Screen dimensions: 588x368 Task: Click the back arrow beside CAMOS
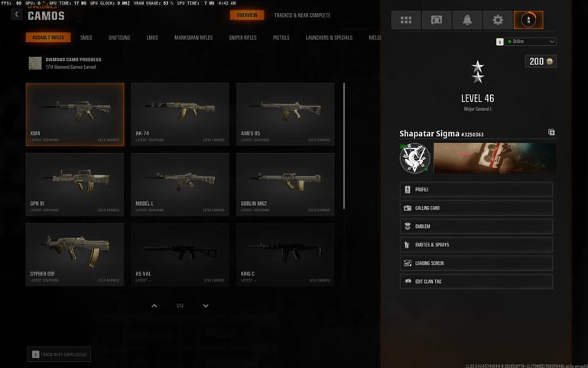[17, 15]
